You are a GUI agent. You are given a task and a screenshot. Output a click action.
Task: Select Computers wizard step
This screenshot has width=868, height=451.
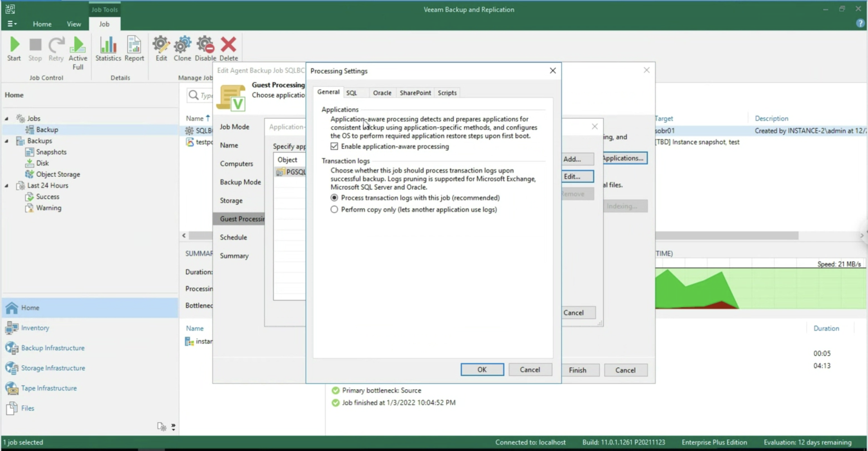(236, 164)
